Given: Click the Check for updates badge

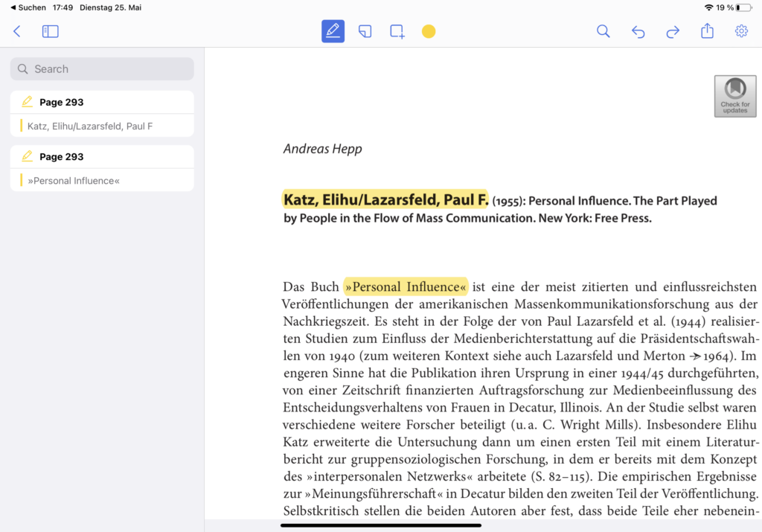Looking at the screenshot, I should pyautogui.click(x=735, y=96).
